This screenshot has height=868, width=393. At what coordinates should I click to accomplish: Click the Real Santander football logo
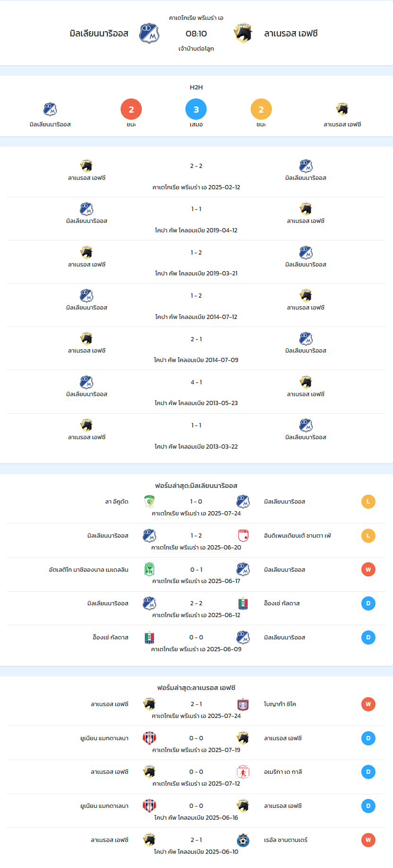(x=243, y=840)
